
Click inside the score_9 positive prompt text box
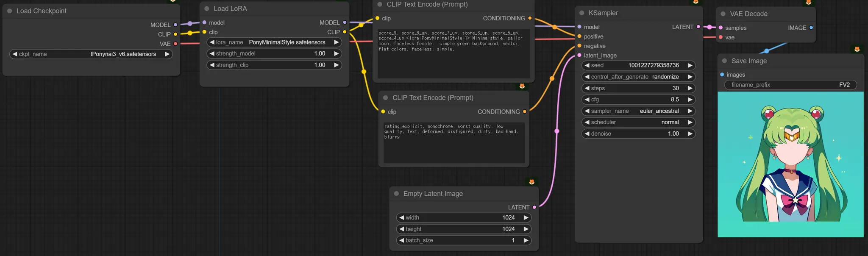454,53
